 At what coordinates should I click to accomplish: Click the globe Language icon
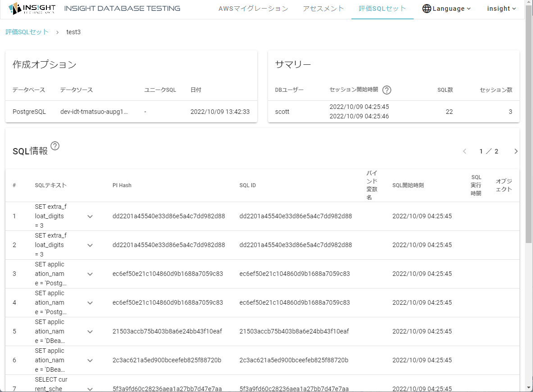pos(427,9)
